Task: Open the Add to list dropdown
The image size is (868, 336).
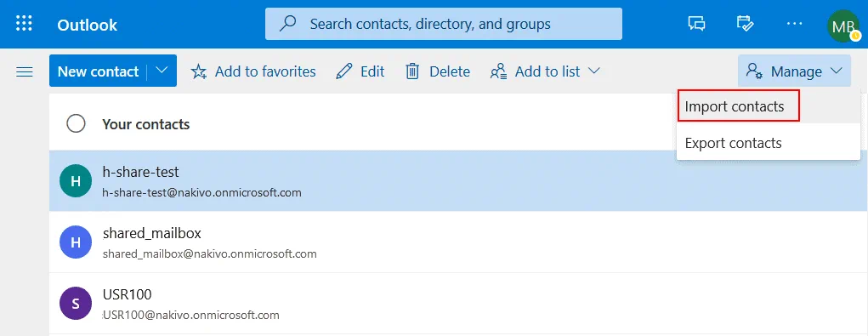Action: (545, 71)
